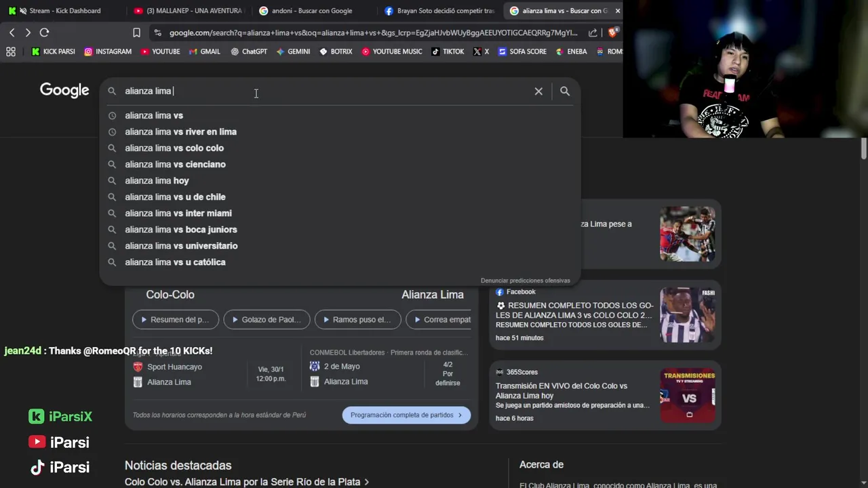Click the share icon in the address bar

click(x=593, y=33)
